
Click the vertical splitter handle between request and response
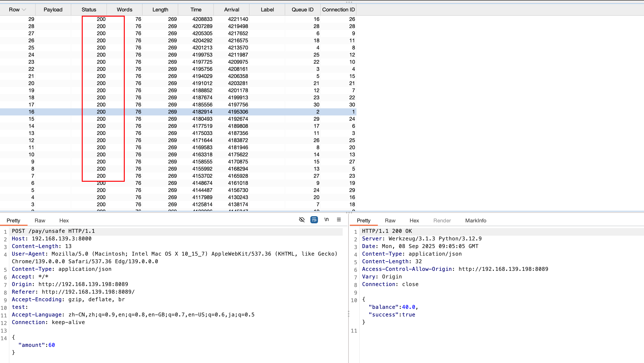[x=349, y=314]
